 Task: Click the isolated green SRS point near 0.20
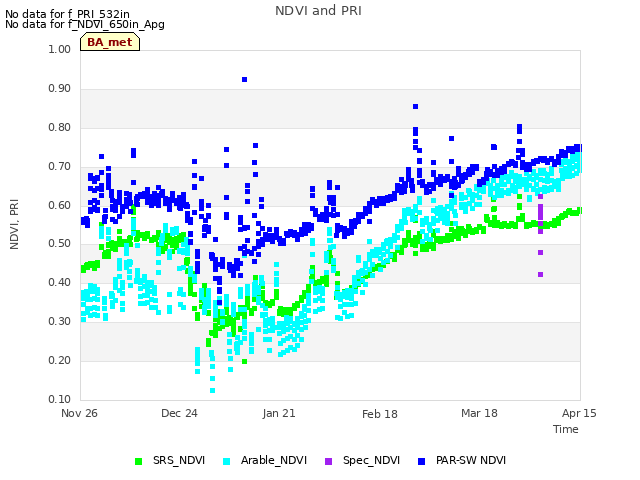pos(244,362)
